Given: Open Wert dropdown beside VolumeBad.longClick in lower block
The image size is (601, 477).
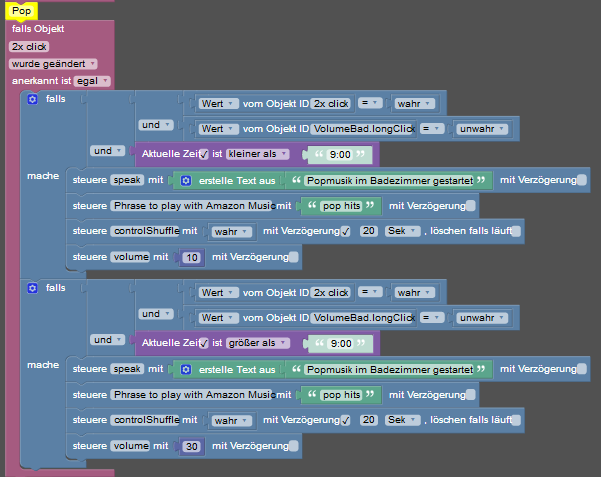Looking at the screenshot, I should point(218,318).
